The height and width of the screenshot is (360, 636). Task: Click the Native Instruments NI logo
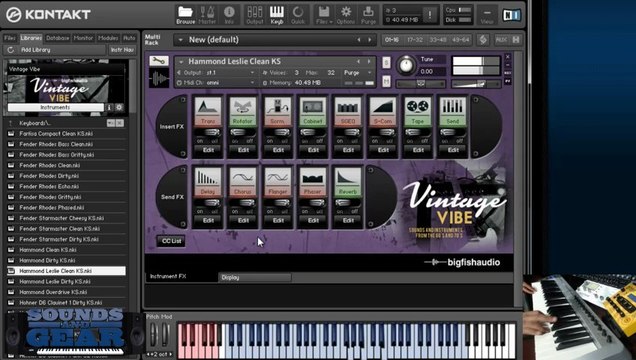511,15
